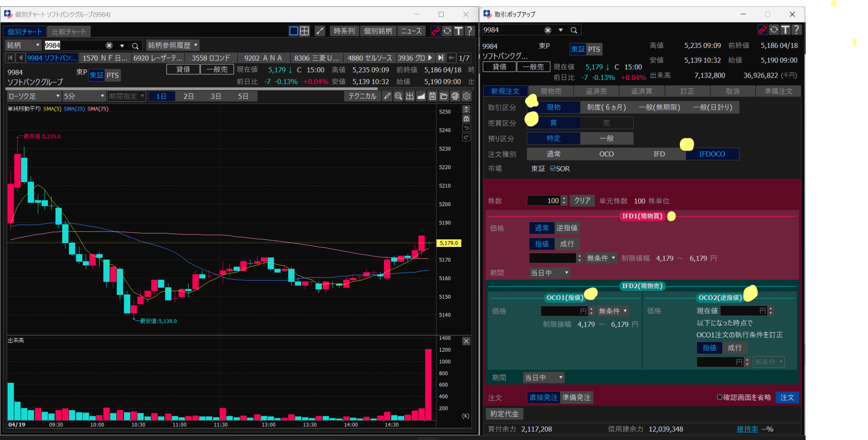Image resolution: width=868 pixels, height=440 pixels.
Task: Select 売 in the 売買区分 row
Action: (x=606, y=123)
